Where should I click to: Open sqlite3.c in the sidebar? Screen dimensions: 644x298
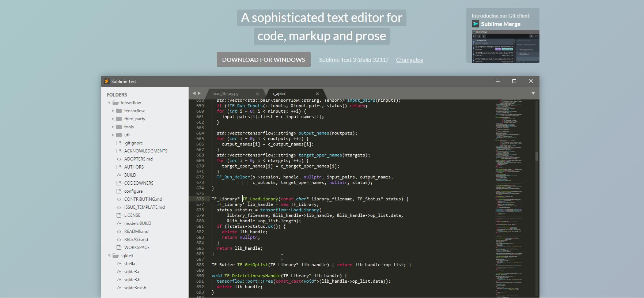point(132,272)
